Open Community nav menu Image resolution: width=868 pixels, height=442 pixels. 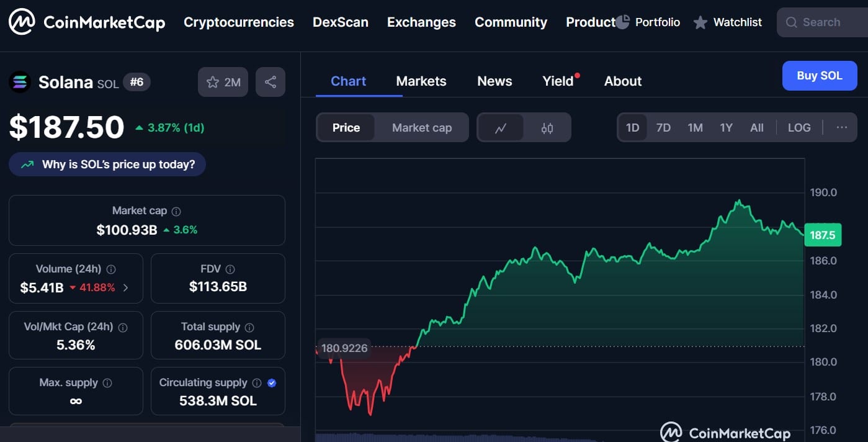511,22
